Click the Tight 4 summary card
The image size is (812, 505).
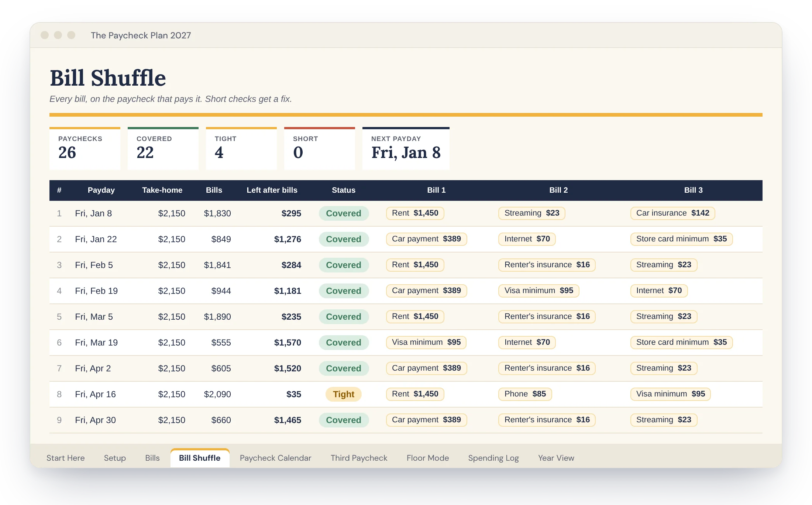point(241,148)
